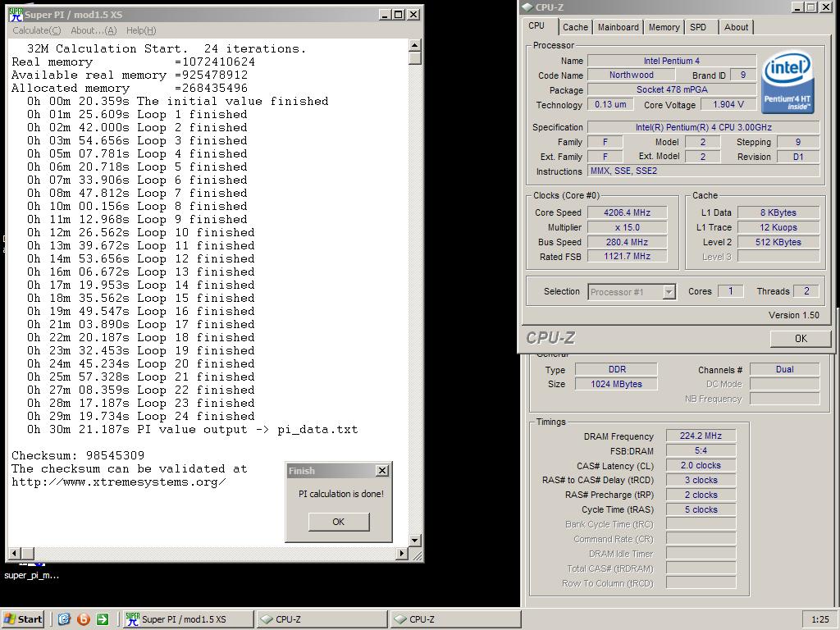This screenshot has height=630, width=840.
Task: Click the system tray clock showing 1:25
Action: (820, 619)
